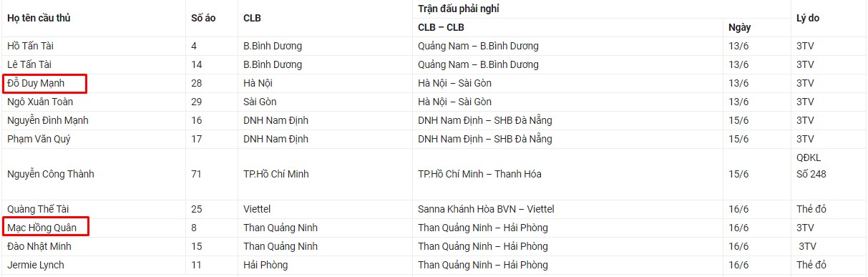The width and height of the screenshot is (868, 277).
Task: Click the highlighted name Đỗ Duy Mạnh
Action: (x=36, y=83)
